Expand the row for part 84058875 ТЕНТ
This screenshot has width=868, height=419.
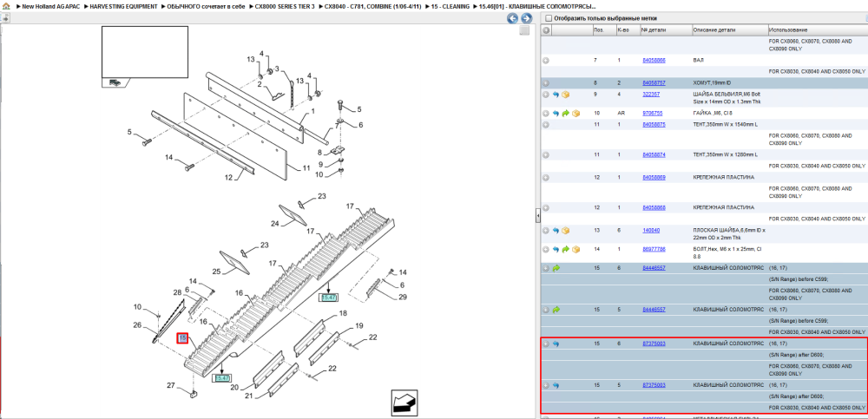[x=546, y=125]
